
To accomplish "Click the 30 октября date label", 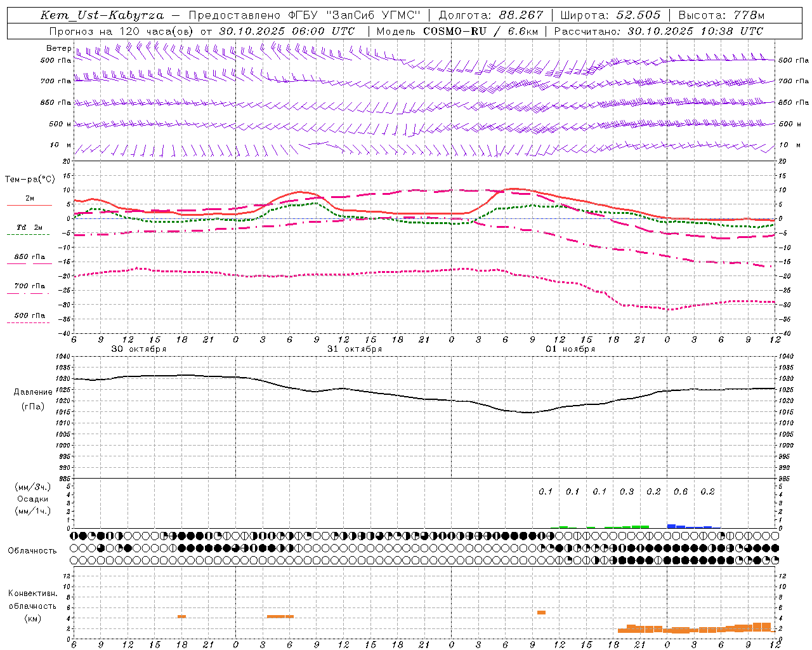I will pos(139,349).
